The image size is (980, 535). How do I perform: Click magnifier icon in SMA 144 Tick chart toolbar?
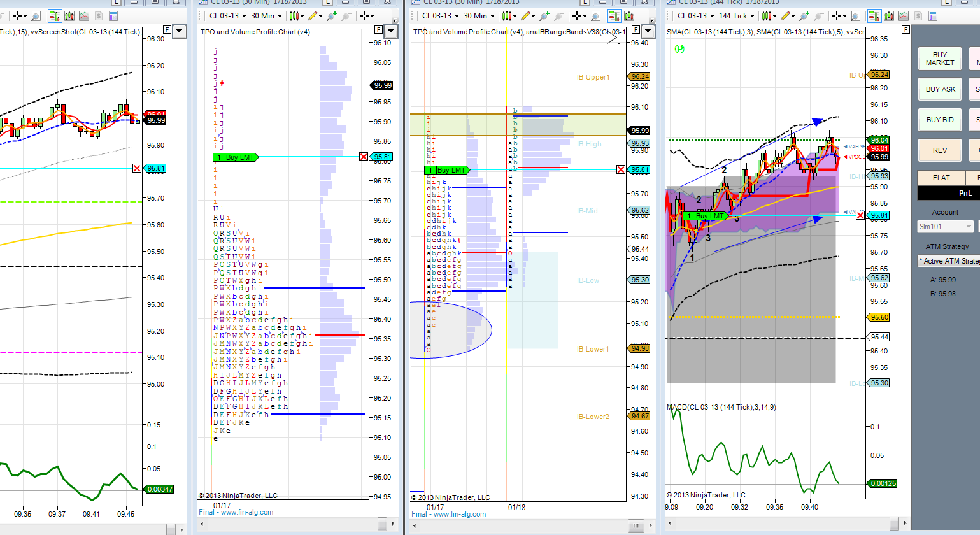coord(856,16)
